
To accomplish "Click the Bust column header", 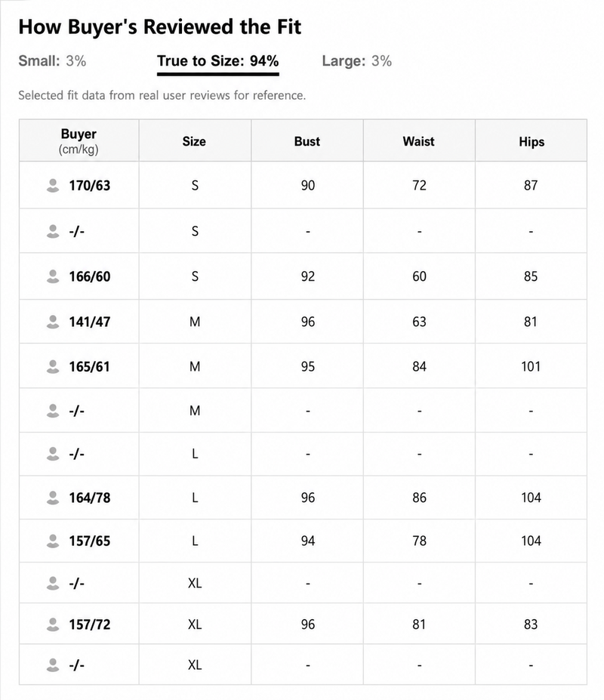I will tap(307, 141).
